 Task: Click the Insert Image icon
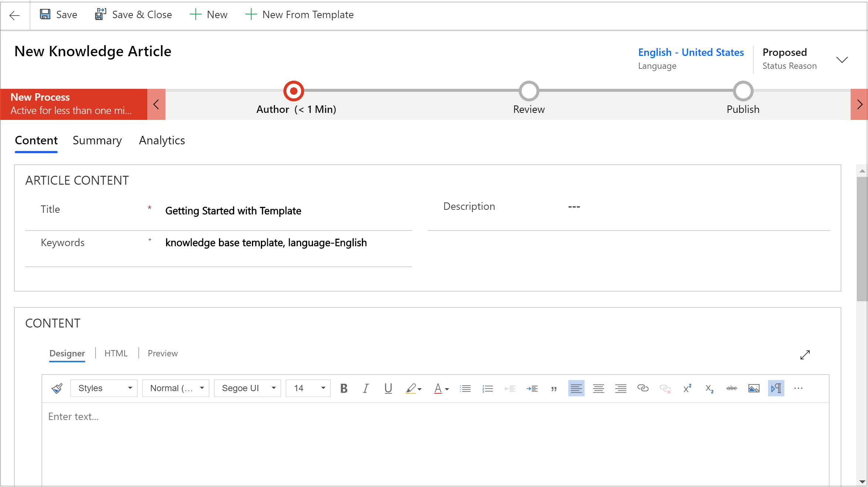tap(753, 388)
